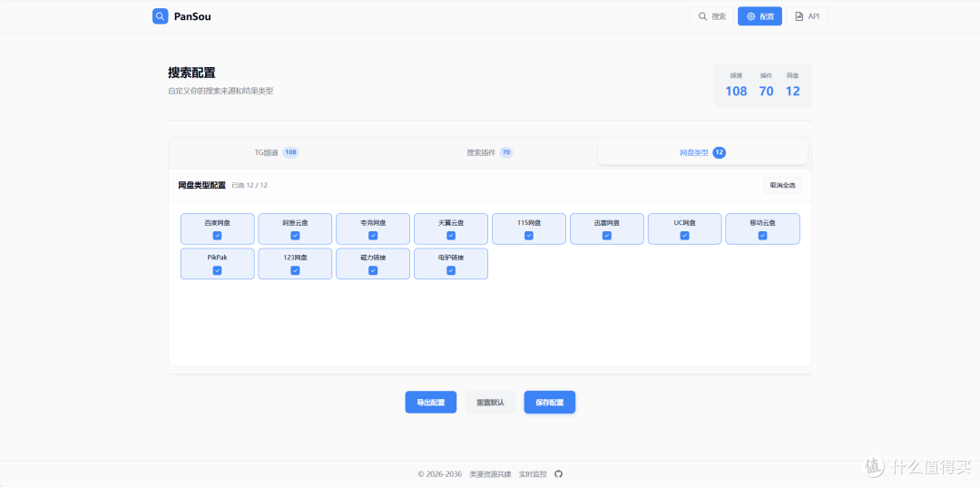The image size is (980, 487).
Task: Open the GitHub icon in the footer
Action: point(559,474)
